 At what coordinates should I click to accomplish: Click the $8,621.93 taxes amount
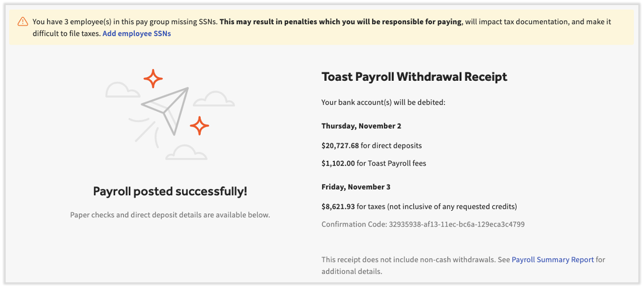click(338, 207)
